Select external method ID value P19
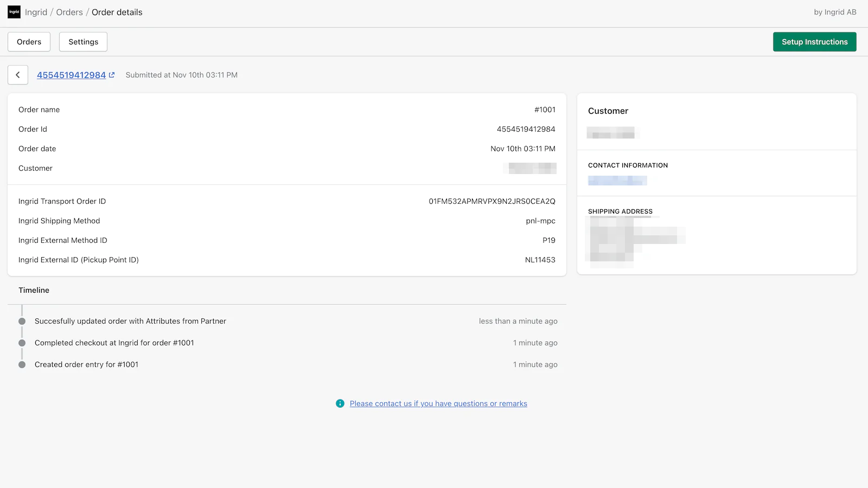This screenshot has height=488, width=868. click(549, 240)
